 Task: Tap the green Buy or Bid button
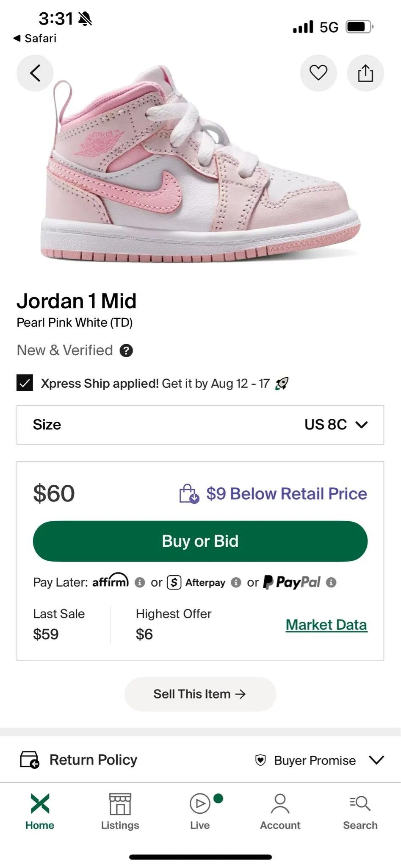[x=200, y=541]
